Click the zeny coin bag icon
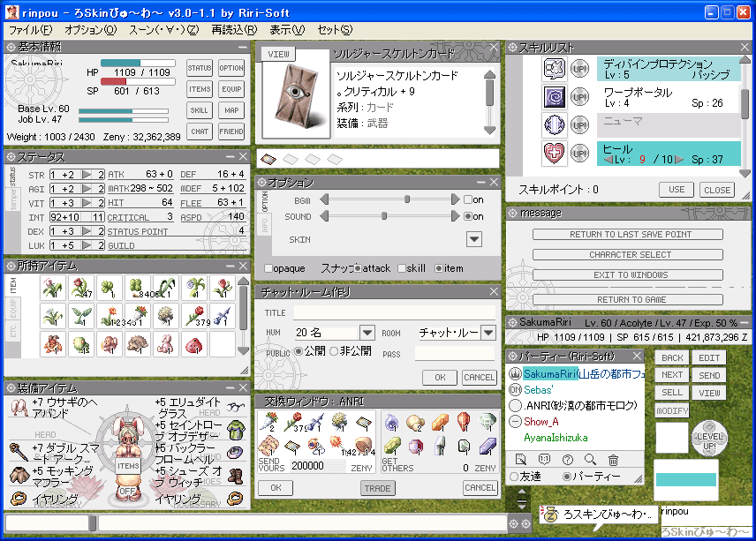This screenshot has width=756, height=541. 548,515
